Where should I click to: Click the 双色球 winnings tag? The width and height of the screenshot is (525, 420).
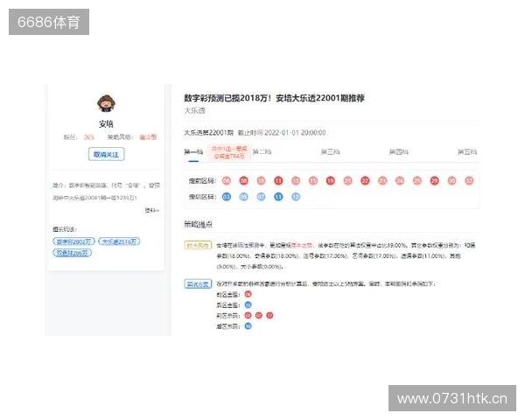tap(72, 253)
